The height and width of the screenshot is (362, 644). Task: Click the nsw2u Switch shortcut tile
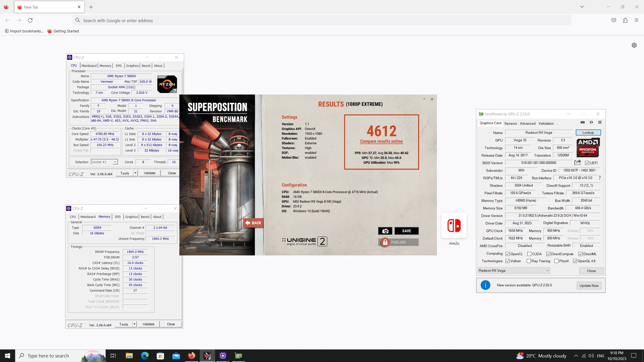click(x=454, y=225)
